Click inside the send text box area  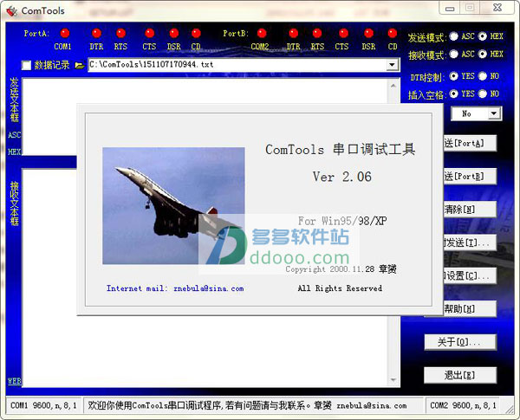point(205,91)
